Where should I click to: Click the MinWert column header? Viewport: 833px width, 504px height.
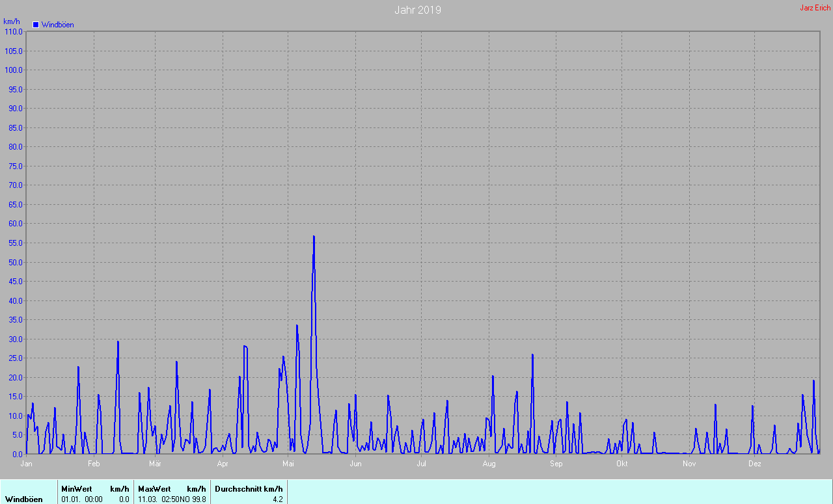pyautogui.click(x=77, y=488)
